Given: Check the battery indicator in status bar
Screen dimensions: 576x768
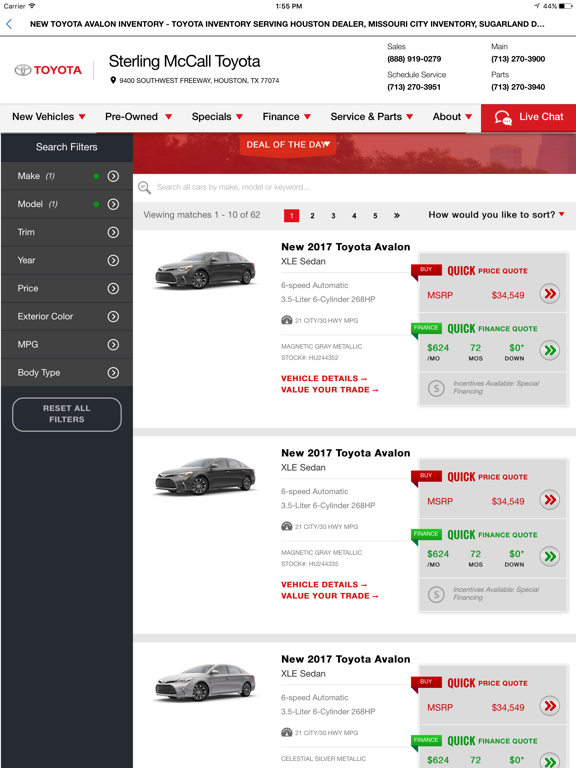Looking at the screenshot, I should (565, 6).
